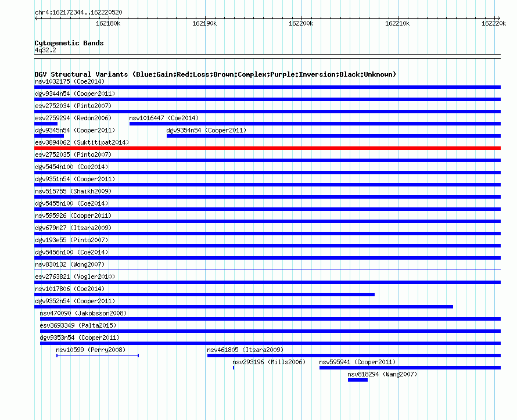Select the dgv9353n54 (Cooper2011) label
The width and height of the screenshot is (517, 420).
80,338
